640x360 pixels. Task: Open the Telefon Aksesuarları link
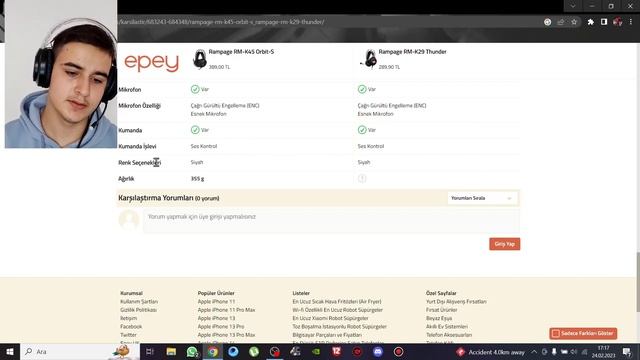click(x=449, y=335)
